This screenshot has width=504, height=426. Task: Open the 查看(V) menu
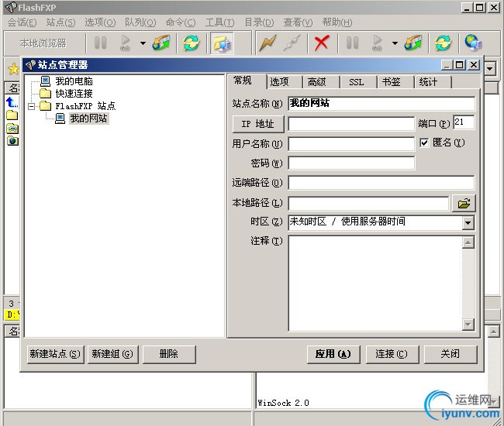pos(298,22)
